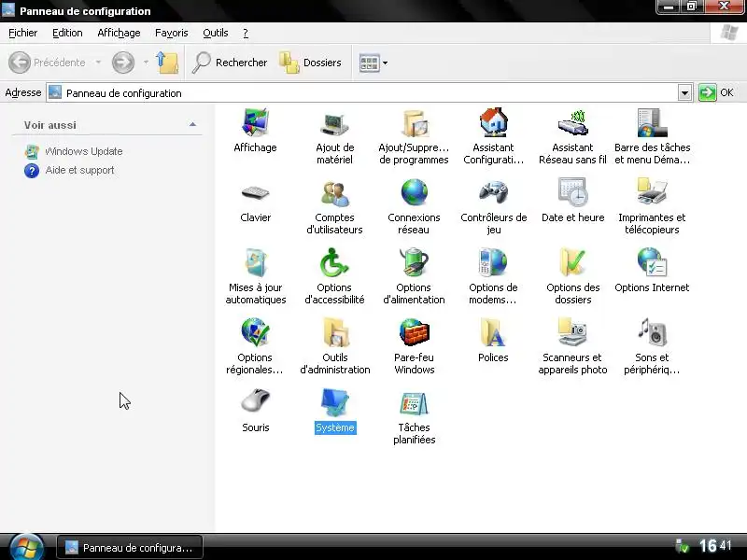This screenshot has height=560, width=747.
Task: Click the forward navigation arrow button
Action: [123, 63]
